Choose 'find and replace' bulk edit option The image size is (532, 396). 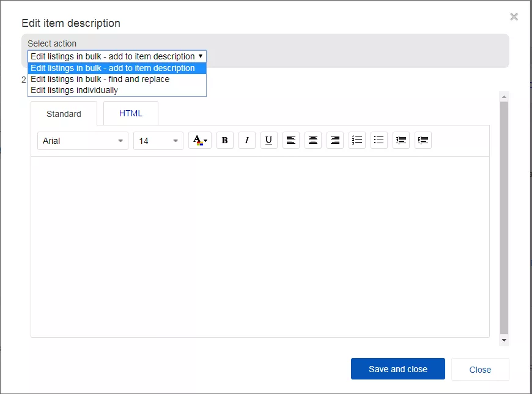tap(100, 79)
